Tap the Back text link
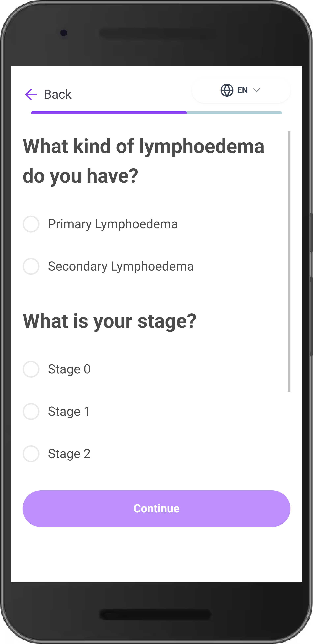313x644 pixels. (58, 94)
